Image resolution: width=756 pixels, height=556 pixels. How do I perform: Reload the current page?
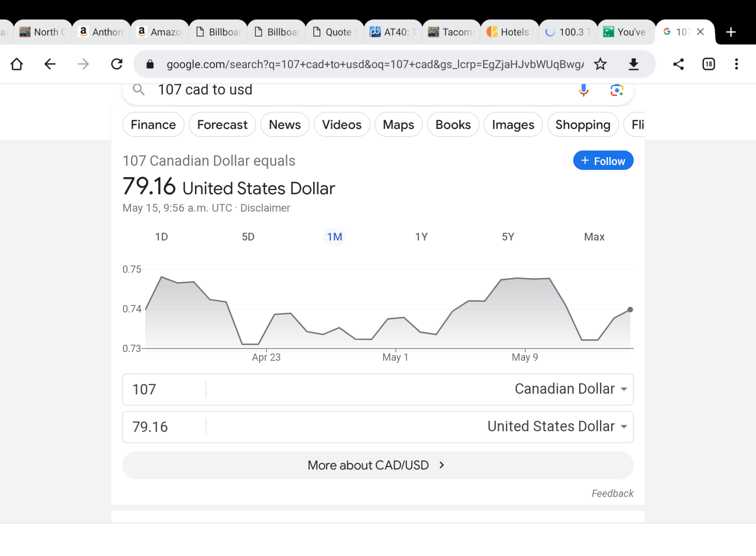[117, 64]
